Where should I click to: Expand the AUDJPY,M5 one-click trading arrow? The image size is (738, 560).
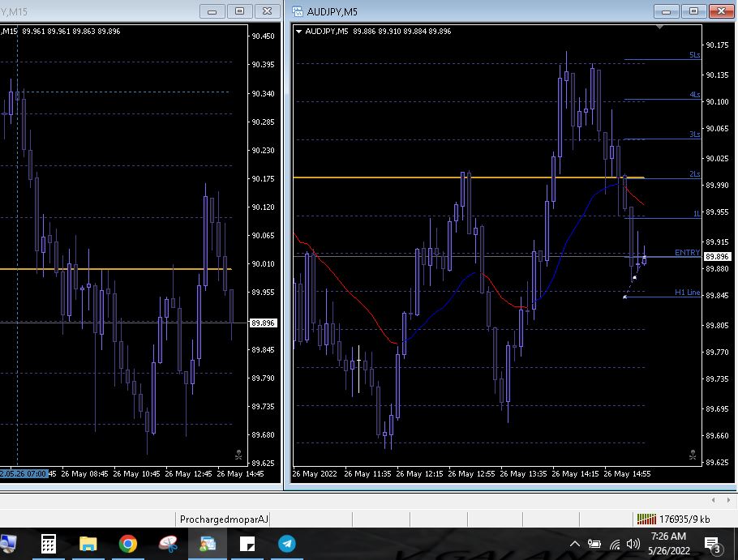[299, 32]
